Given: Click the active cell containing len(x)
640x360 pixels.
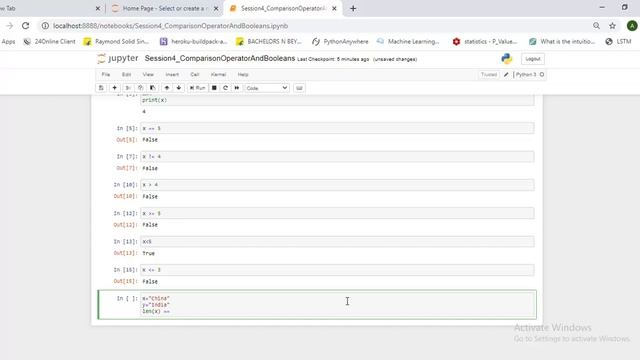Looking at the screenshot, I should (x=337, y=305).
